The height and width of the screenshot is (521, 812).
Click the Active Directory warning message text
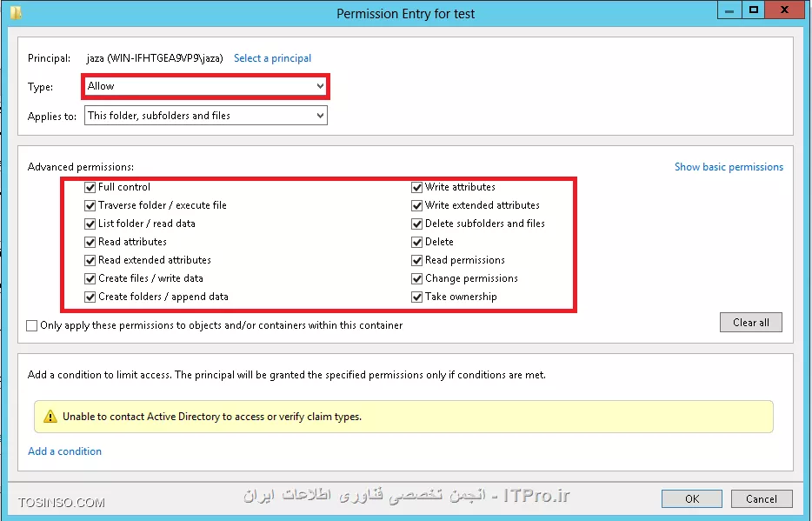[212, 417]
